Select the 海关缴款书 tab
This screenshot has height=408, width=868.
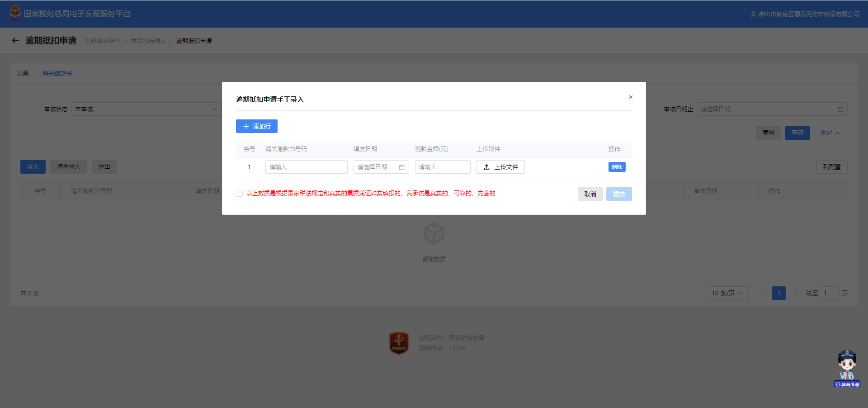pyautogui.click(x=57, y=73)
